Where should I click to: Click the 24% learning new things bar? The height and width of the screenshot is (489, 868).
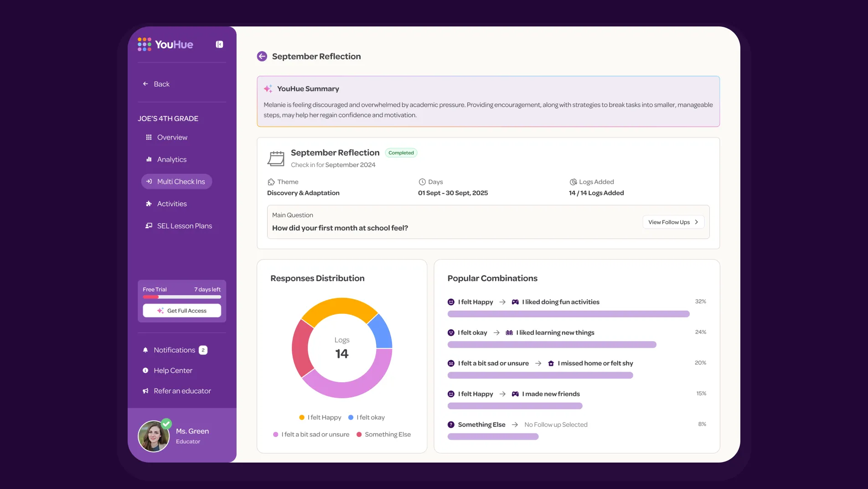(552, 344)
